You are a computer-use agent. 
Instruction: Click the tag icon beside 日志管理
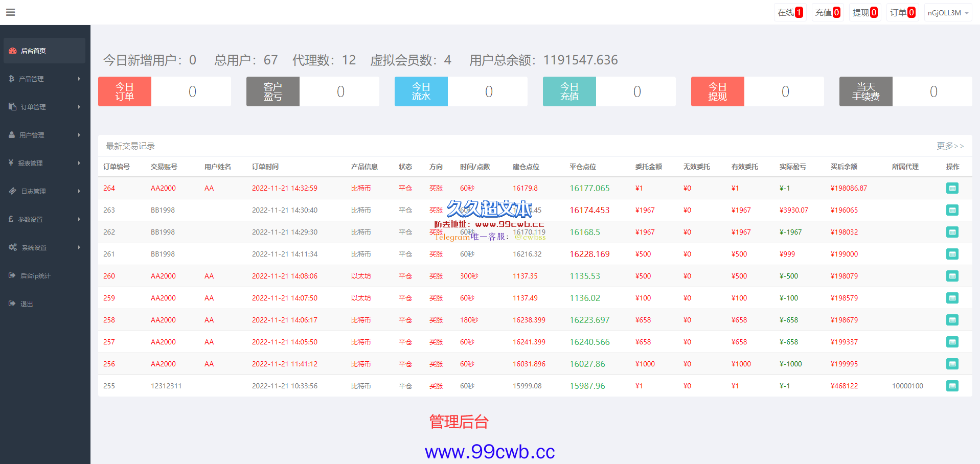[13, 191]
